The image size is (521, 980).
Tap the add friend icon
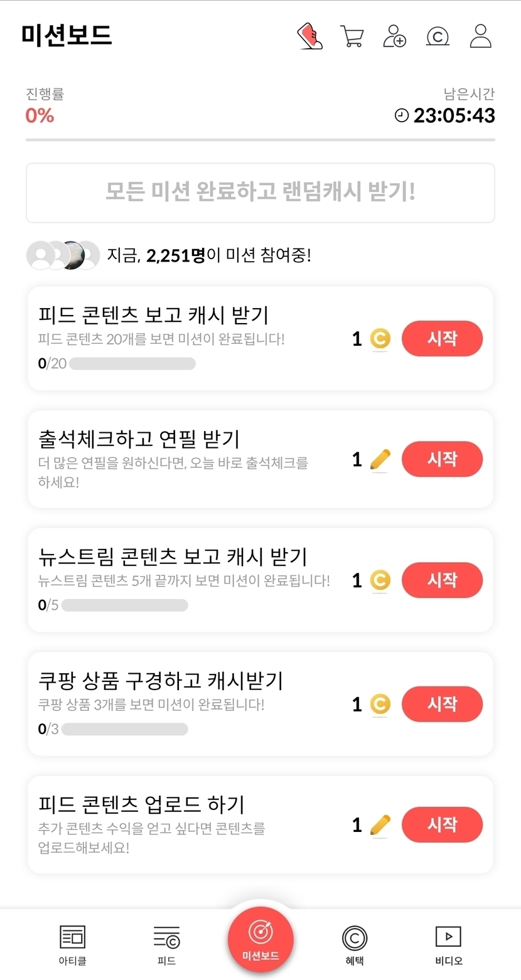point(394,36)
